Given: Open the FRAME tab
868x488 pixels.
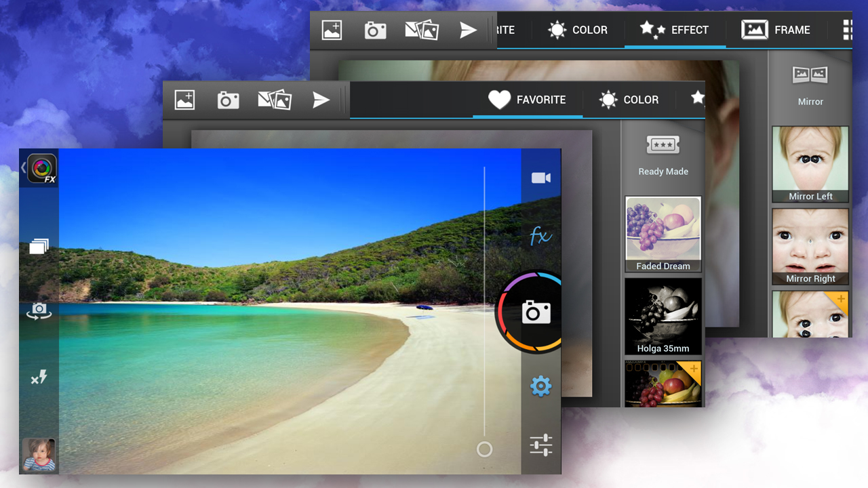Looking at the screenshot, I should 776,30.
